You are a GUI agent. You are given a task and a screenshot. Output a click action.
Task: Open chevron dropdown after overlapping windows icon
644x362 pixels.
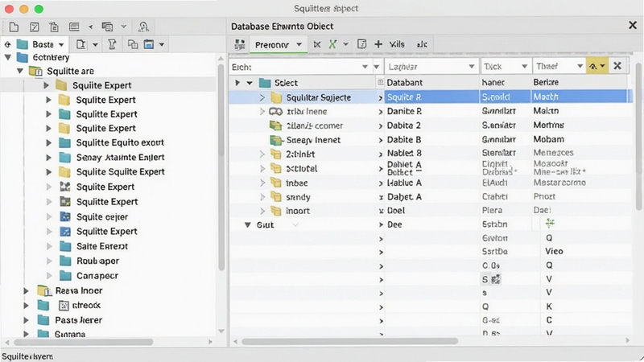point(124,27)
